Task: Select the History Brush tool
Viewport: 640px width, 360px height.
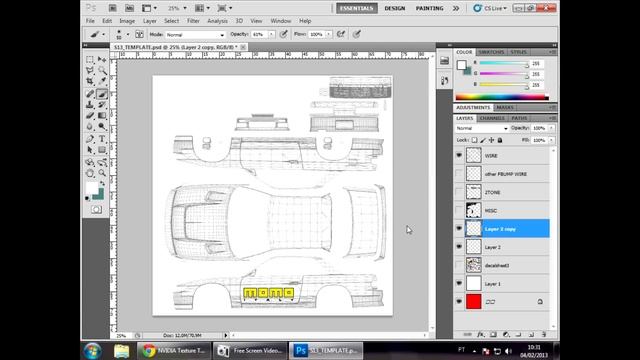Action: (x=102, y=105)
